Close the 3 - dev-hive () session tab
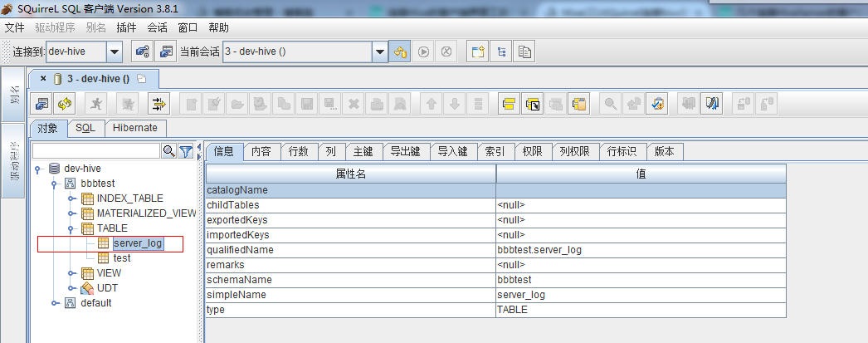The width and height of the screenshot is (868, 343). coord(43,79)
